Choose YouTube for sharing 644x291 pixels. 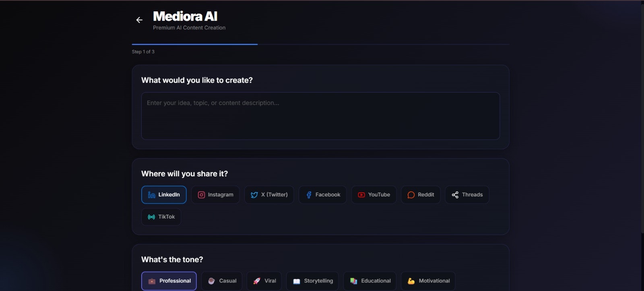(374, 195)
